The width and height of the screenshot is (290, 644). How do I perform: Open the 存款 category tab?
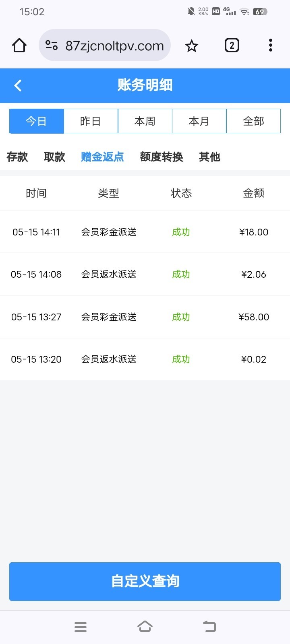coord(17,157)
